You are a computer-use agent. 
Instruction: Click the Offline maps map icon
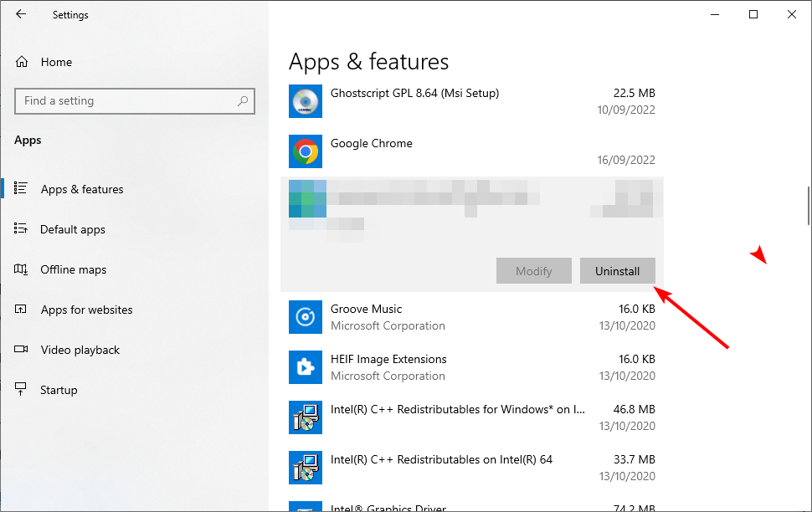click(x=21, y=269)
